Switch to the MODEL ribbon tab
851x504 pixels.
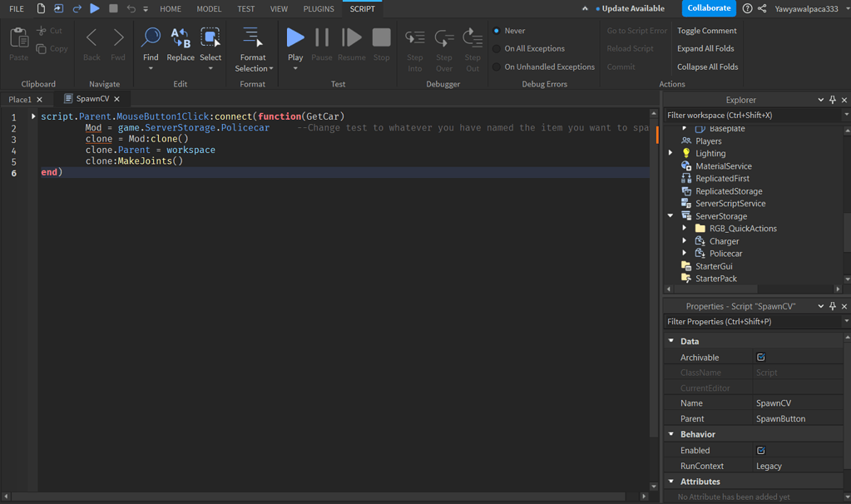click(209, 8)
